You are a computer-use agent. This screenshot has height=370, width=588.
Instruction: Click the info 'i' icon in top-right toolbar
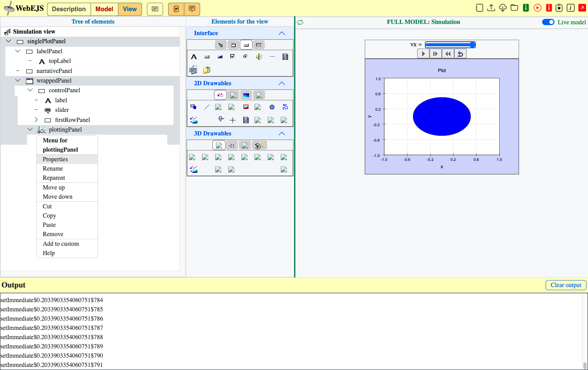coord(571,8)
